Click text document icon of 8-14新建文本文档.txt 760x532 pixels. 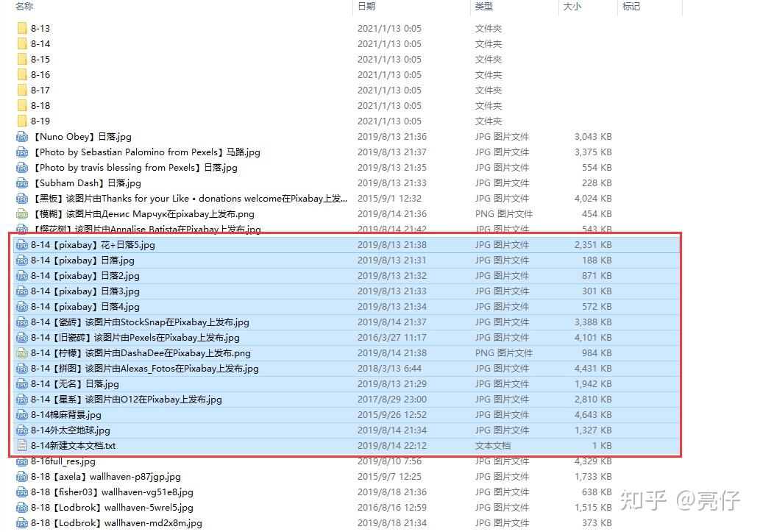[x=22, y=445]
